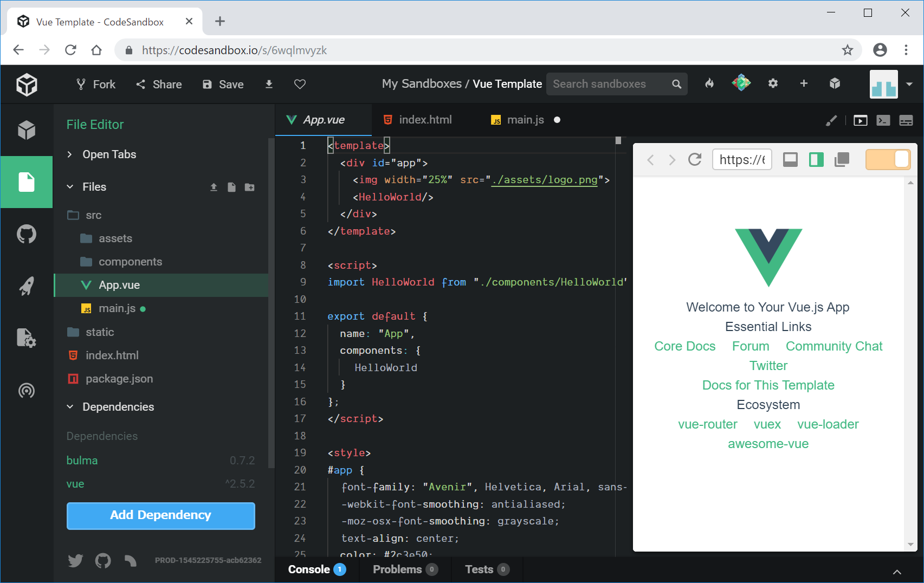This screenshot has width=924, height=583.
Task: Open the GitHub panel in the sidebar
Action: [x=26, y=235]
